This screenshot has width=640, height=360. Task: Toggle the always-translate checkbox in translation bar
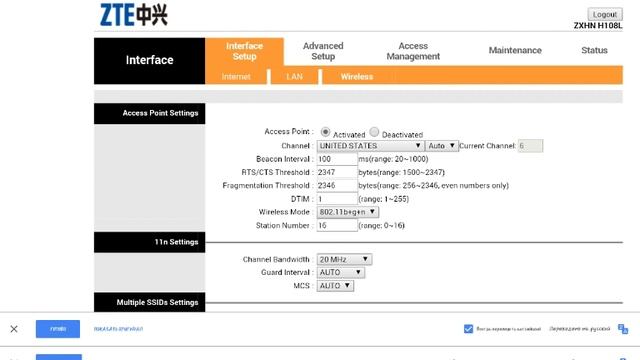click(468, 329)
